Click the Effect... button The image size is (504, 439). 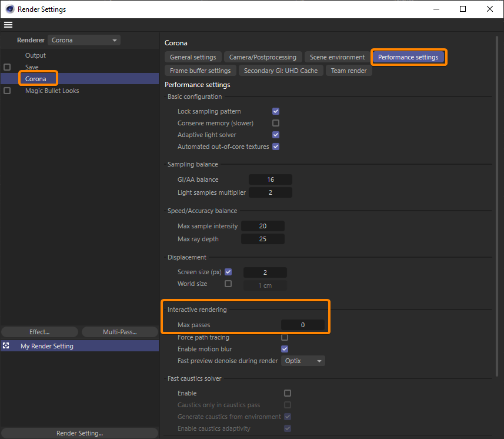pyautogui.click(x=39, y=332)
